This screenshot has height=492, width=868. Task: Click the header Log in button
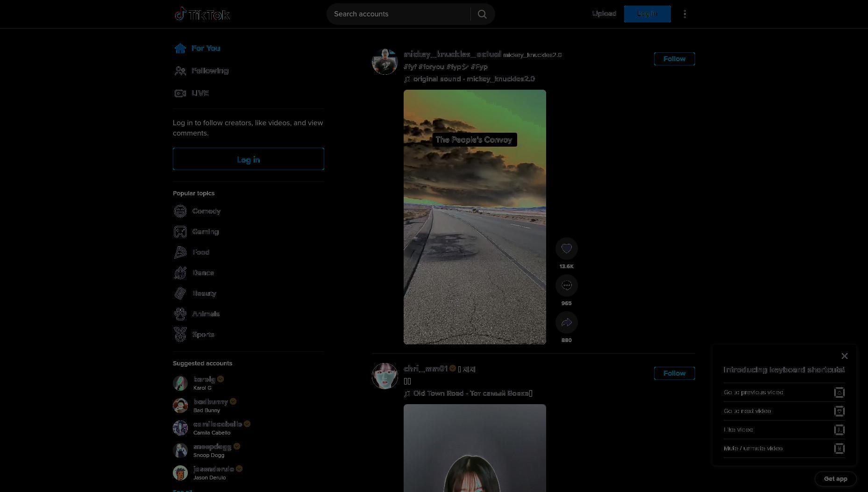tap(647, 14)
